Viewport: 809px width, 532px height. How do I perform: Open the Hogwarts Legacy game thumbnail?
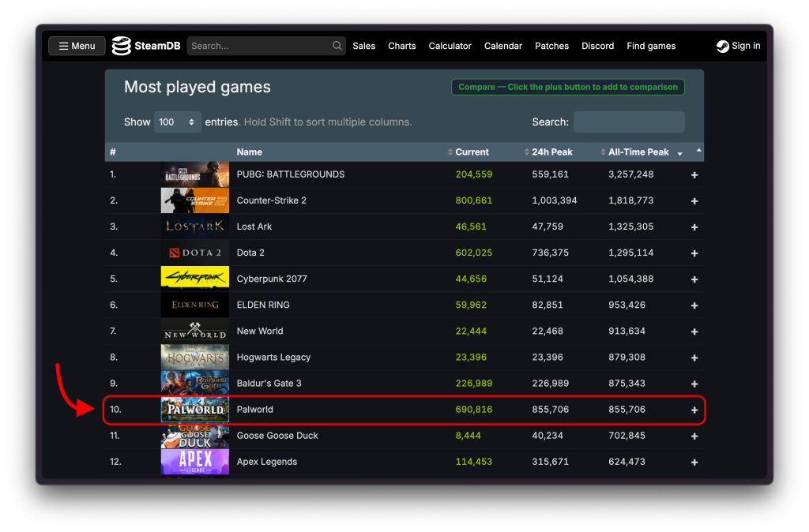tap(195, 358)
